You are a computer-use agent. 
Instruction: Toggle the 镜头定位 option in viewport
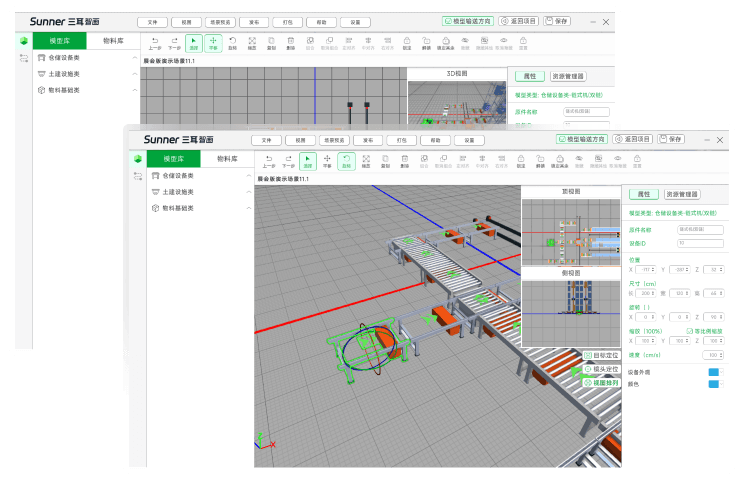click(x=602, y=369)
